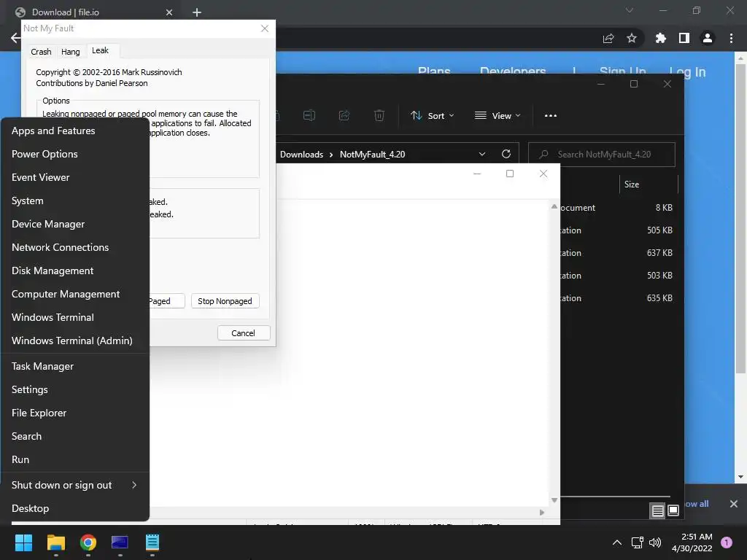Expand the address bar history dropdown

click(482, 154)
